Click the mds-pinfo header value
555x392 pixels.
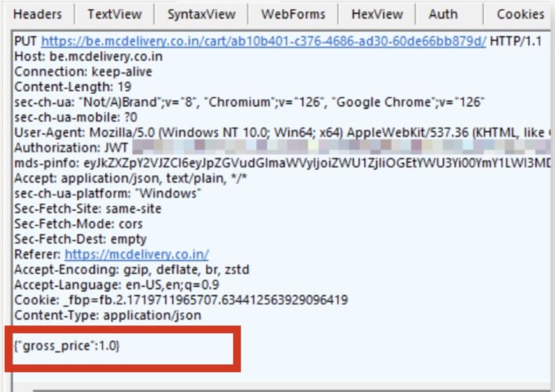tap(312, 164)
